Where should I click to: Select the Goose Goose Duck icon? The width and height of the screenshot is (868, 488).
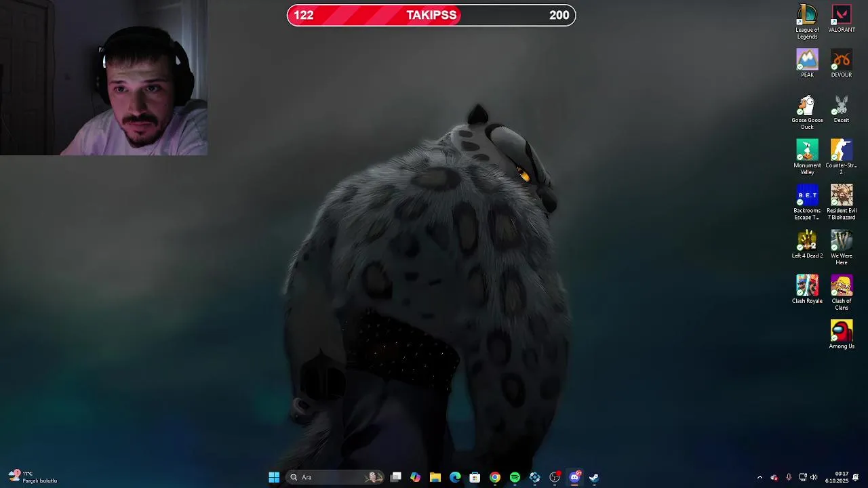pyautogui.click(x=807, y=112)
